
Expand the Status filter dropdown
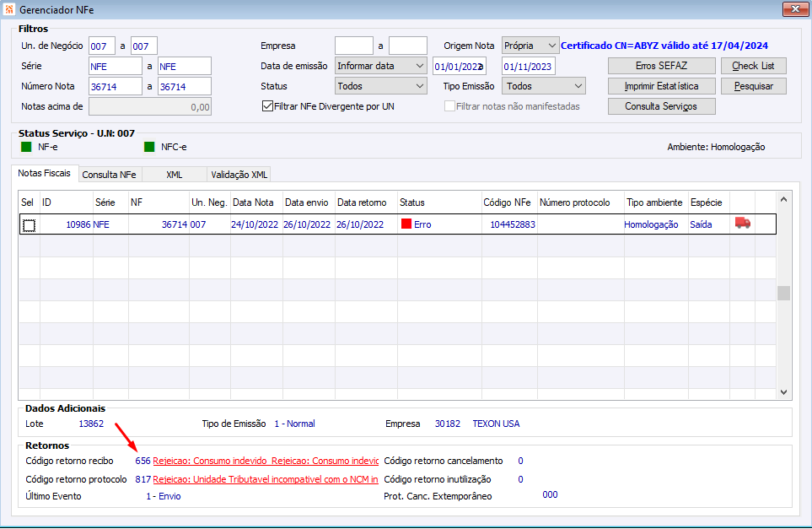pyautogui.click(x=380, y=86)
